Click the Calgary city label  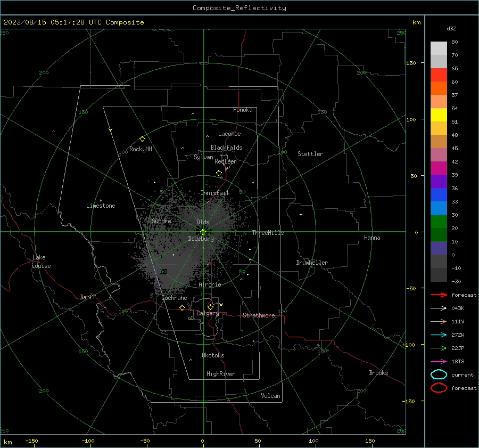coord(208,313)
